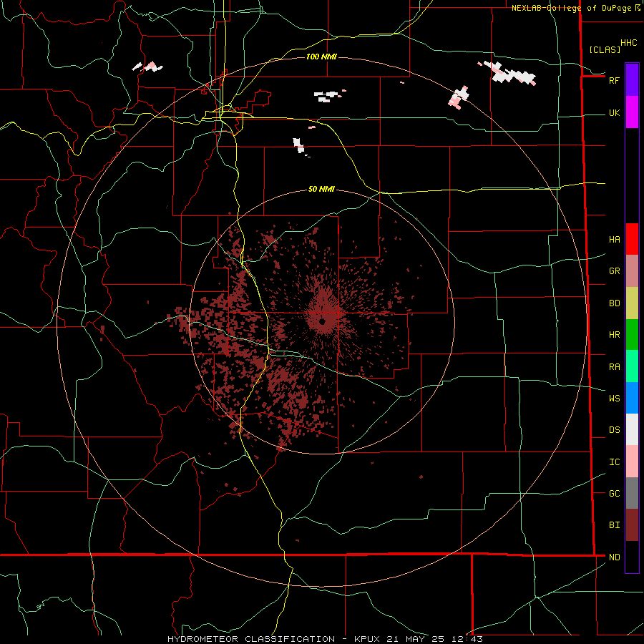Click the NEXLAB-College of DuPage credit text
The image size is (644, 644).
(x=571, y=8)
